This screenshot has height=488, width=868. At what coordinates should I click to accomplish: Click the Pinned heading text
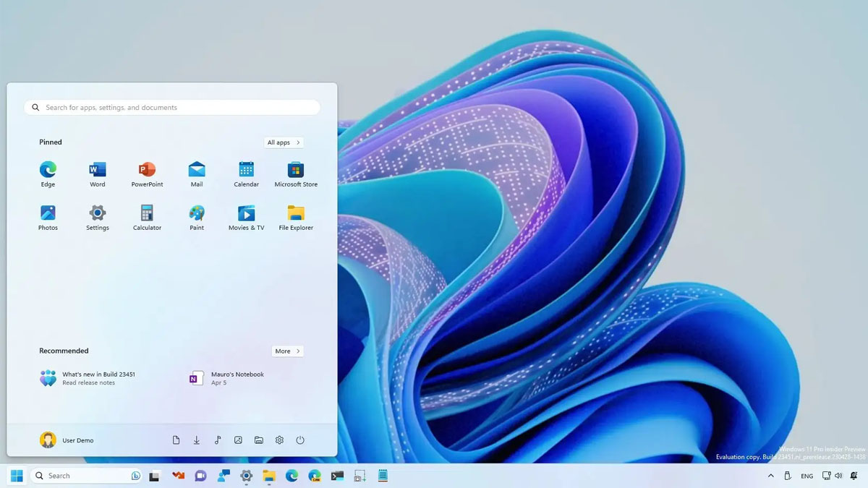51,142
